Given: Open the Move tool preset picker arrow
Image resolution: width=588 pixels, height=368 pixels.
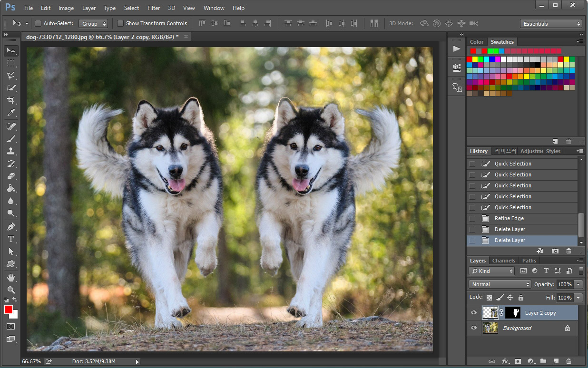Looking at the screenshot, I should point(27,23).
